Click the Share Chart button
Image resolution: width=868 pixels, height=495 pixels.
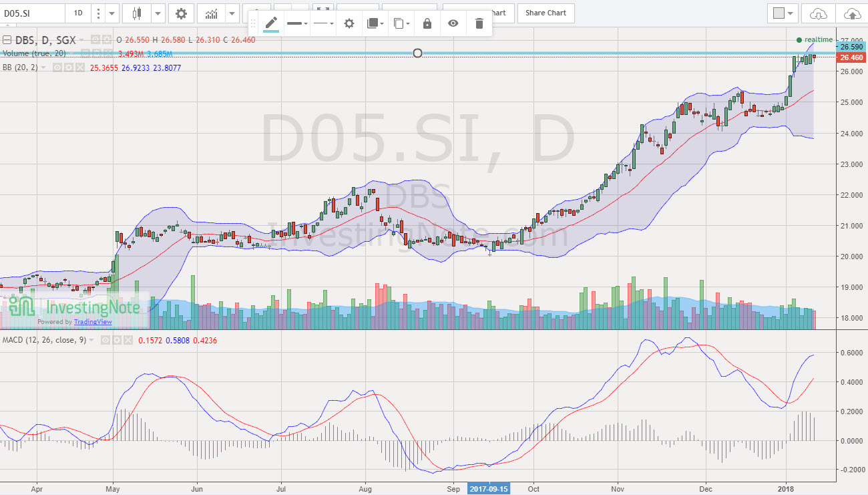[546, 13]
